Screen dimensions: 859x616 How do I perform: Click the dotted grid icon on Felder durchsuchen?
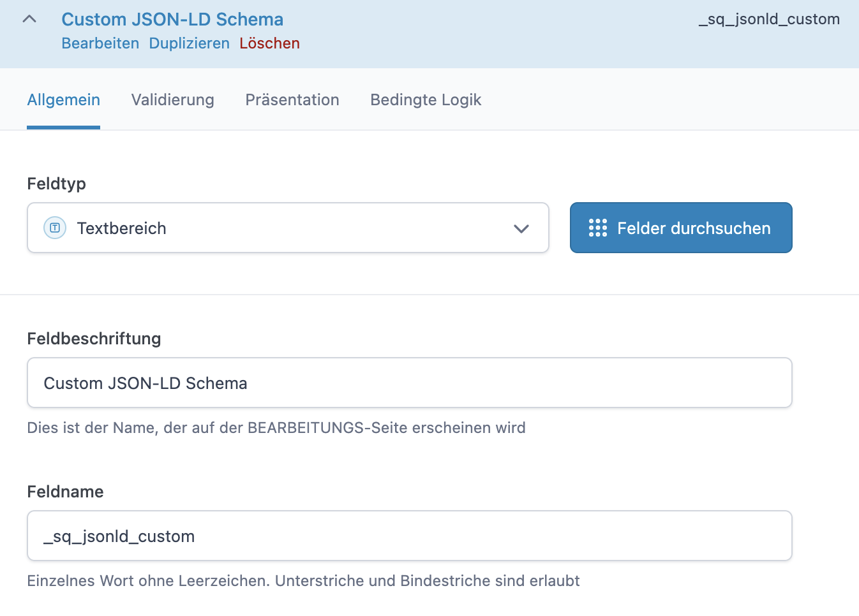pos(597,228)
